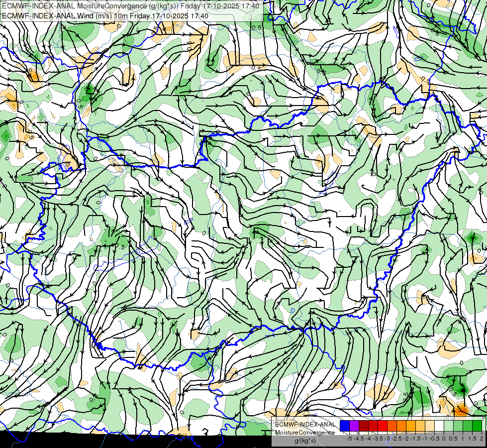Click the -5 legend tick label
The width and height of the screenshot is (487, 448).
[349, 439]
